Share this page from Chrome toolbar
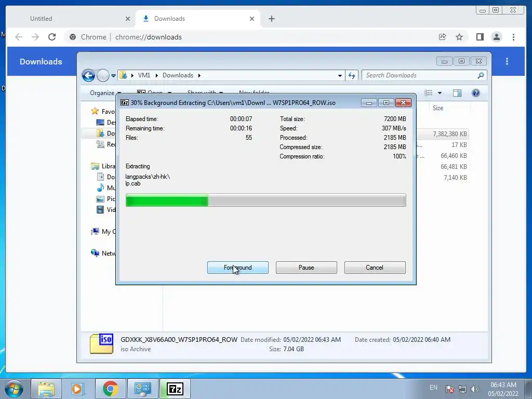The image size is (532, 399). 442,37
